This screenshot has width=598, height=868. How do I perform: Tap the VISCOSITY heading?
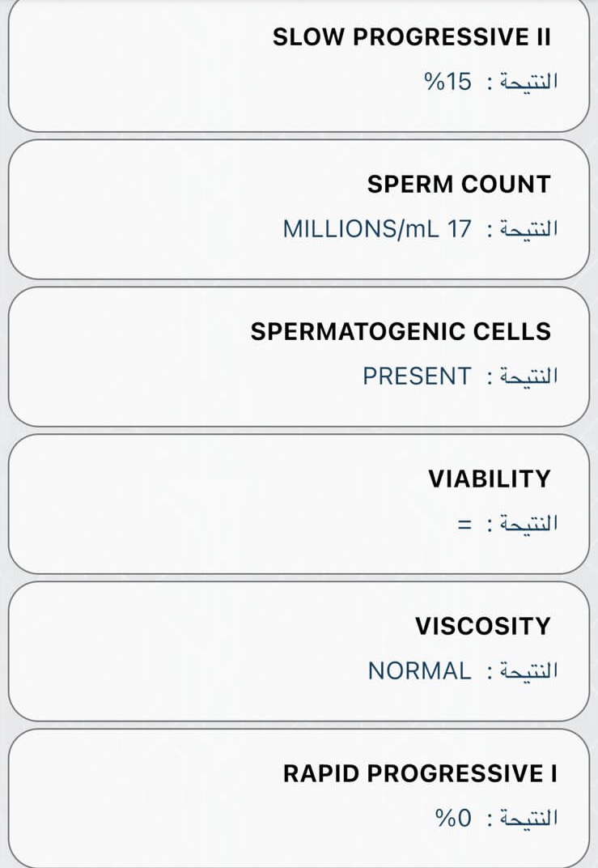point(482,627)
